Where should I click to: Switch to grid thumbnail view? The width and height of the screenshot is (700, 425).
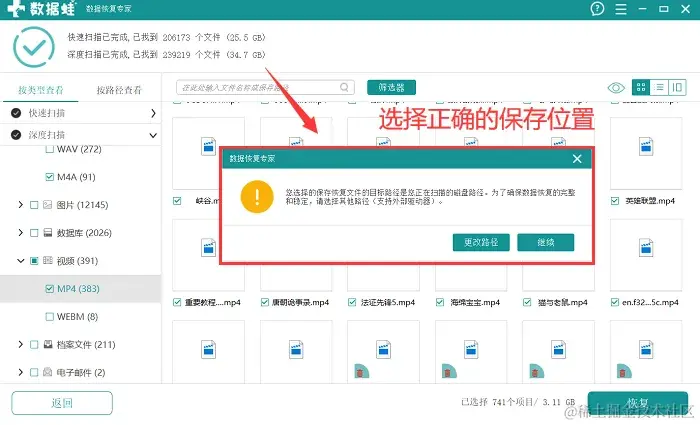tap(641, 88)
